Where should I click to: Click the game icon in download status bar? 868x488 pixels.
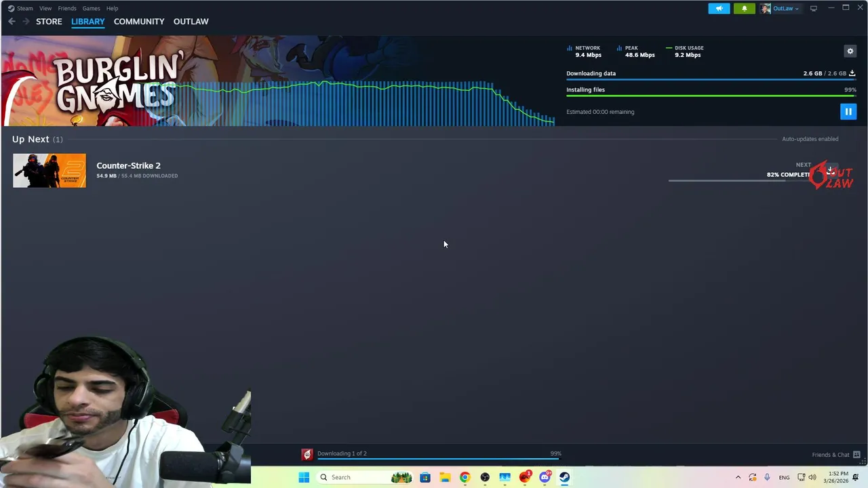tap(307, 454)
